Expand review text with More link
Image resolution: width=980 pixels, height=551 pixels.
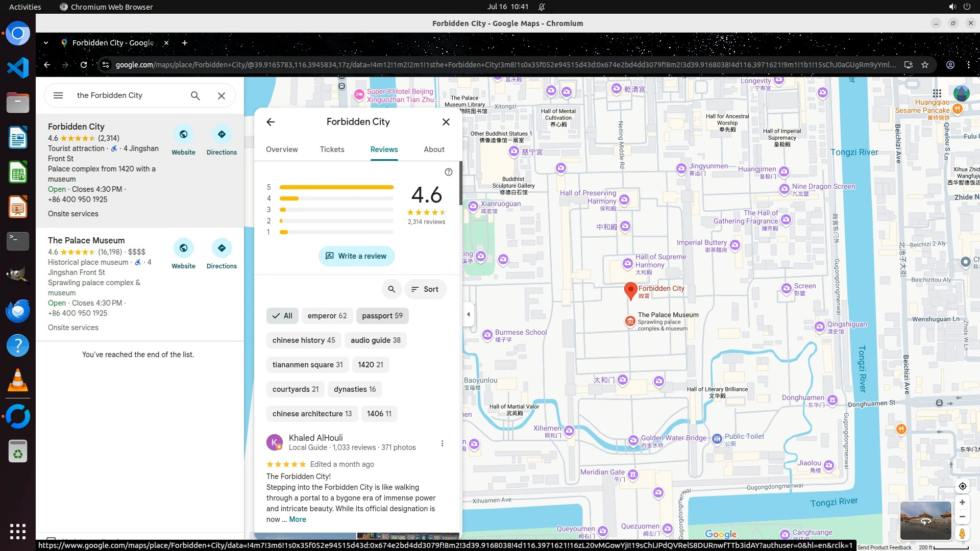pos(298,519)
